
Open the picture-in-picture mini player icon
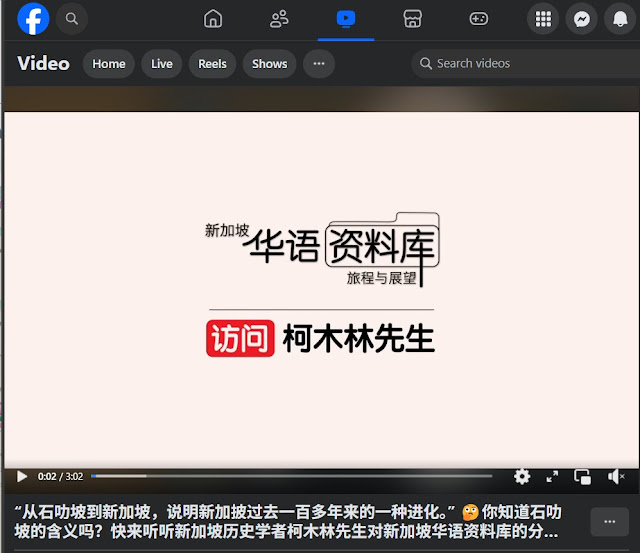(582, 476)
